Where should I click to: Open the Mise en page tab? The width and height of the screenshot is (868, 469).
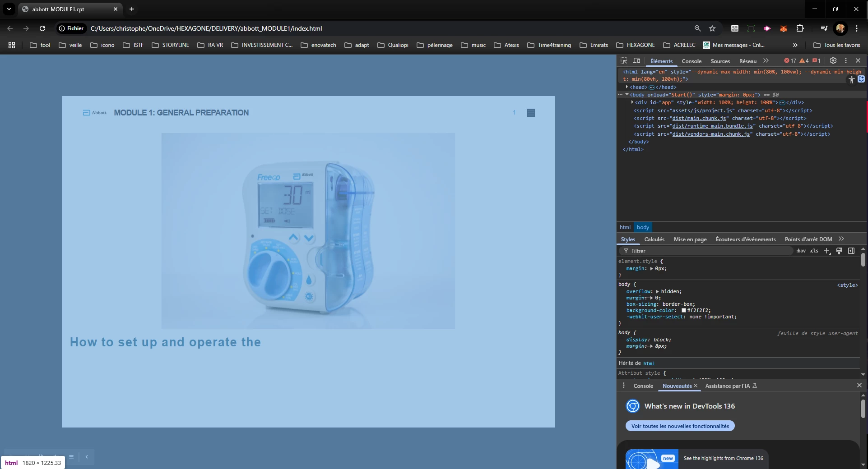[690, 239]
